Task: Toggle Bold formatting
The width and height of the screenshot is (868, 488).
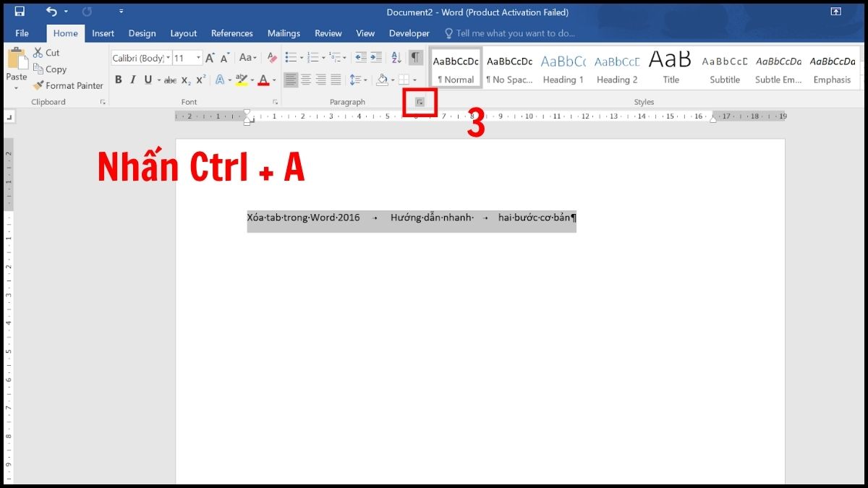Action: tap(118, 80)
